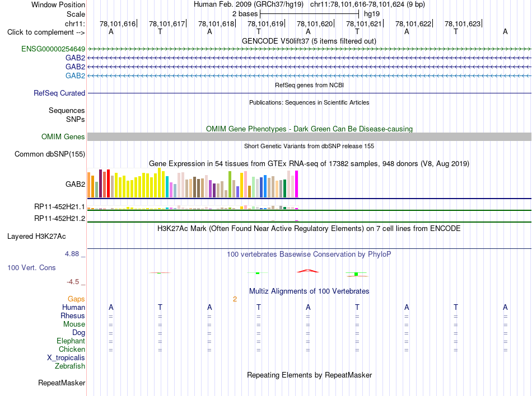
Task: Click the RepeatMasker track label
Action: pos(62,383)
